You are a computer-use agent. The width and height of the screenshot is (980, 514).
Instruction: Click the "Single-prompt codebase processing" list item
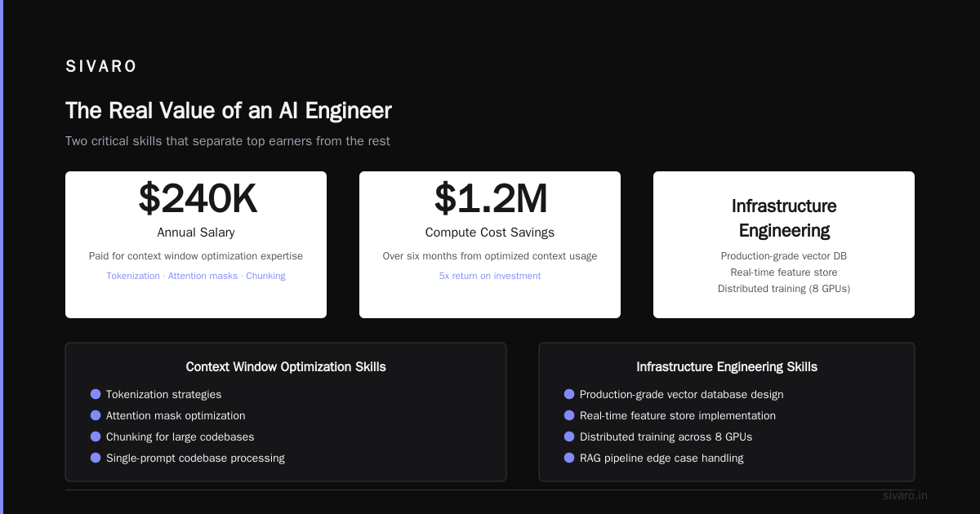coord(195,458)
